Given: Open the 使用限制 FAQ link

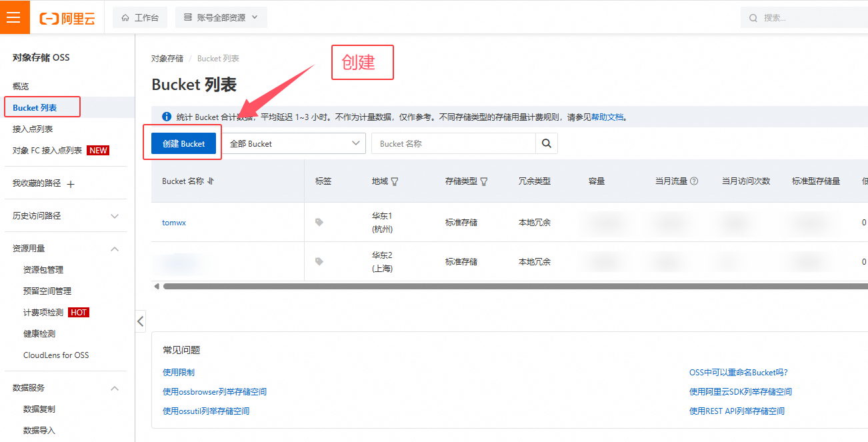Looking at the screenshot, I should tap(179, 373).
